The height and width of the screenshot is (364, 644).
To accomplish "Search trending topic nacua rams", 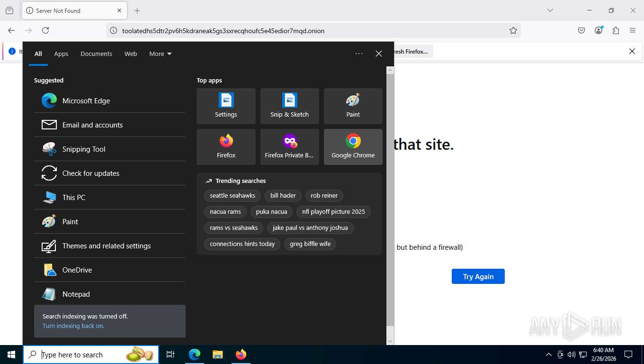I will coord(225,211).
